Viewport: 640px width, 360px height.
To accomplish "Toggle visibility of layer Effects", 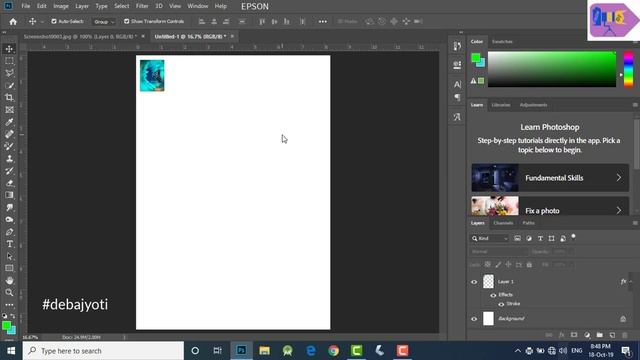I will (493, 295).
